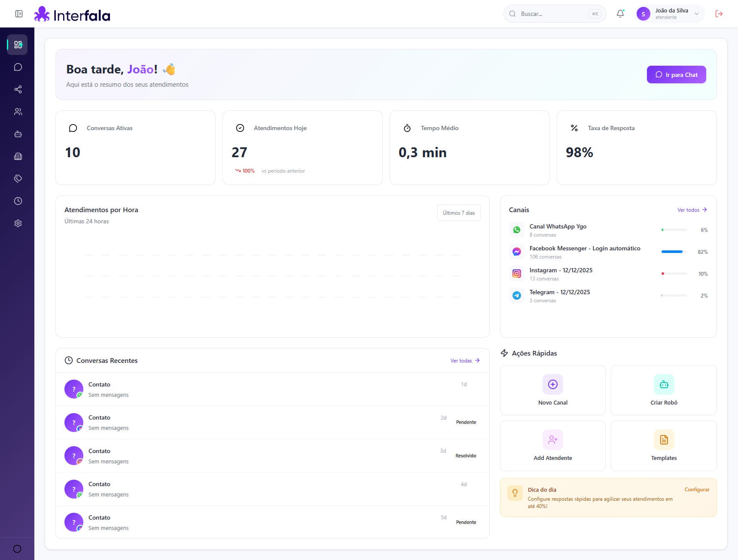Image resolution: width=738 pixels, height=560 pixels.
Task: Open the contacts people icon in sidebar
Action: [18, 112]
